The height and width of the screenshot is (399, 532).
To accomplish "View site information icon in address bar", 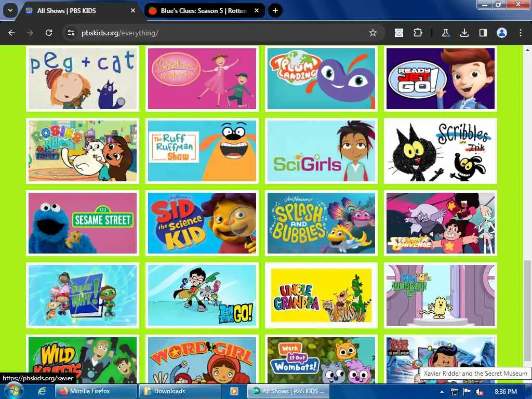I will pos(71,33).
